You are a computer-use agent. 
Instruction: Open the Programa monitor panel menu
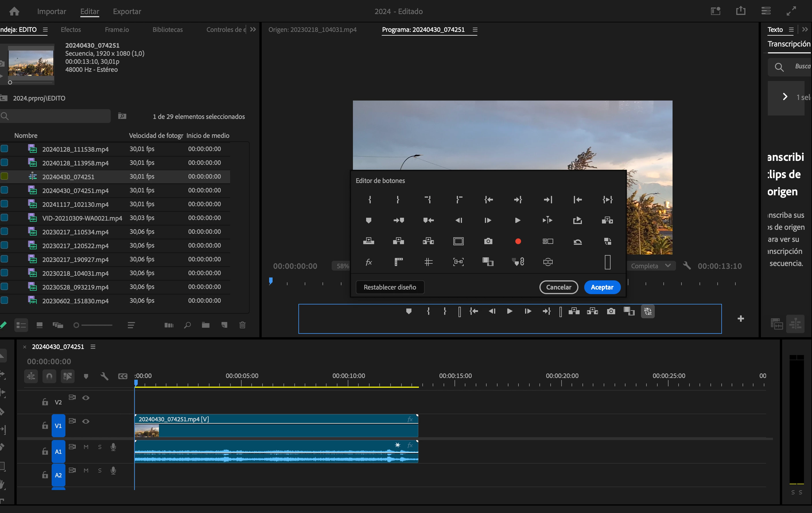point(475,30)
